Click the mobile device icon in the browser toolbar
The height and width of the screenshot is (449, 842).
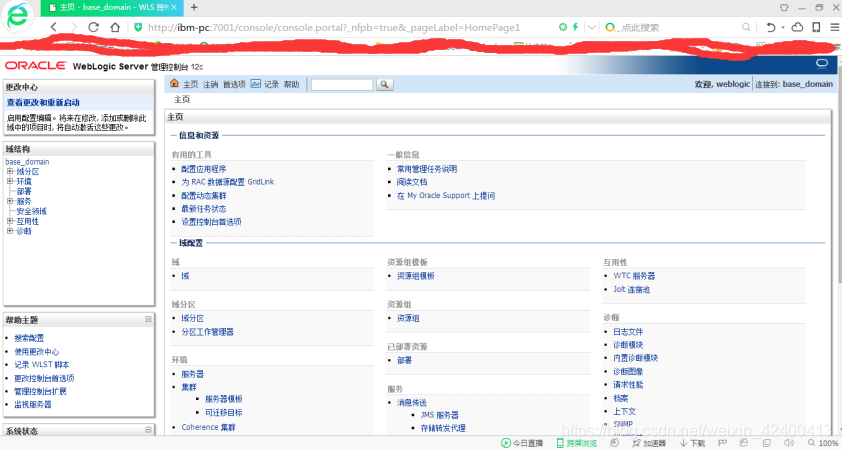click(816, 27)
